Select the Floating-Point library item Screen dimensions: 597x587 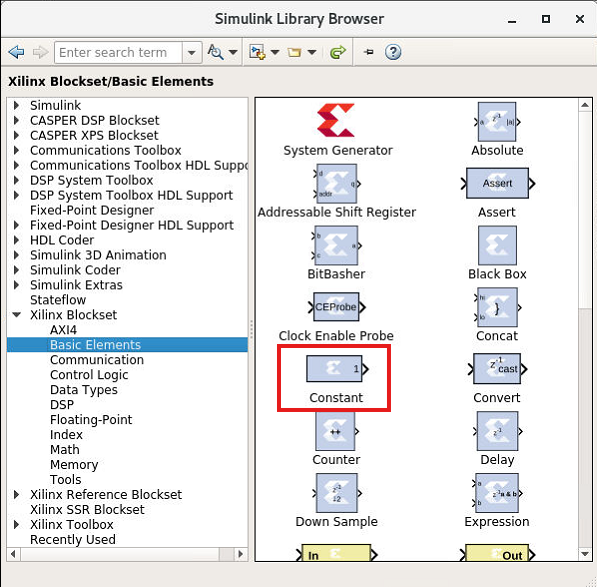click(91, 420)
